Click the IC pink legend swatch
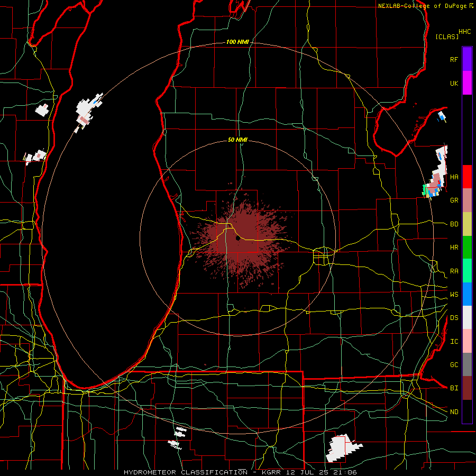Screen dimensions: 476x476 [467, 341]
